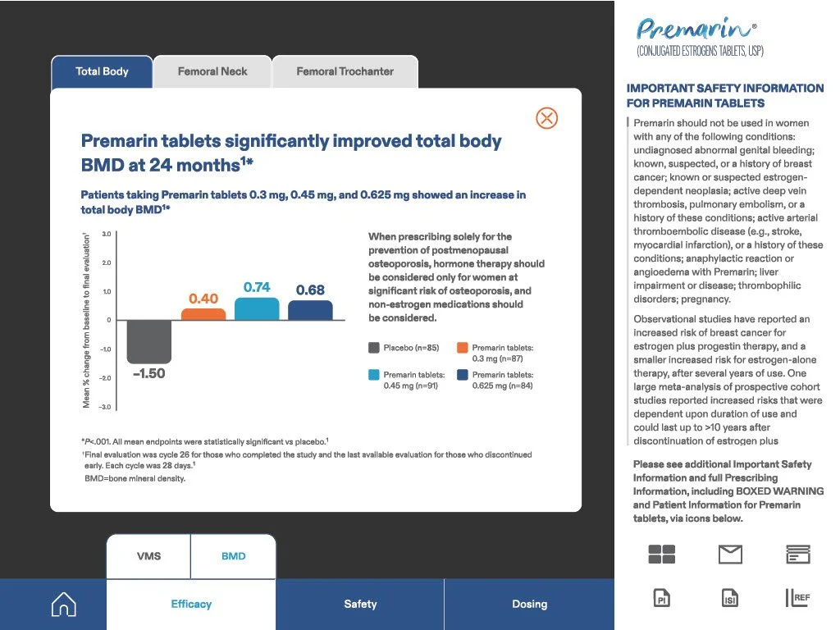Image resolution: width=840 pixels, height=630 pixels.
Task: Click the orange 0.40 bar in chart
Action: [x=203, y=314]
